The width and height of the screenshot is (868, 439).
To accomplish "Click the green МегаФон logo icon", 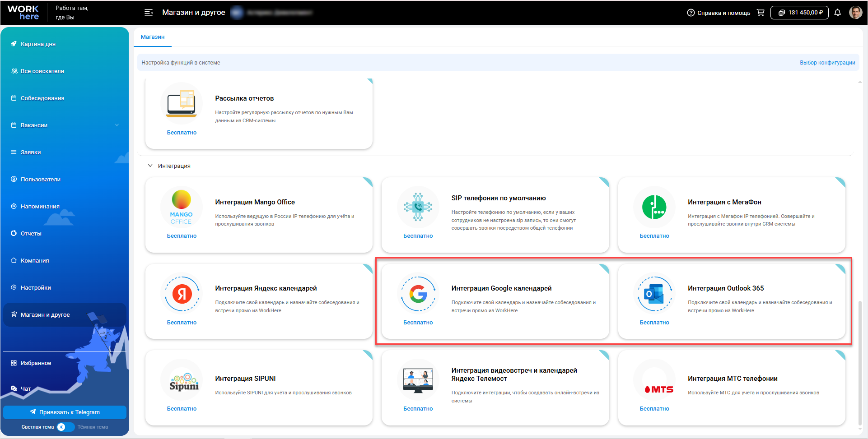I will coord(654,207).
